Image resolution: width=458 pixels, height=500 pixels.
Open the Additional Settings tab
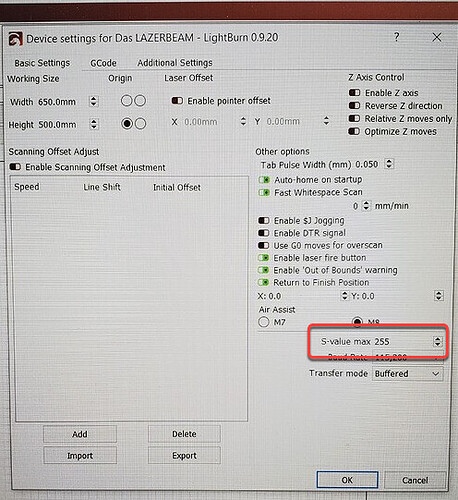(x=175, y=63)
